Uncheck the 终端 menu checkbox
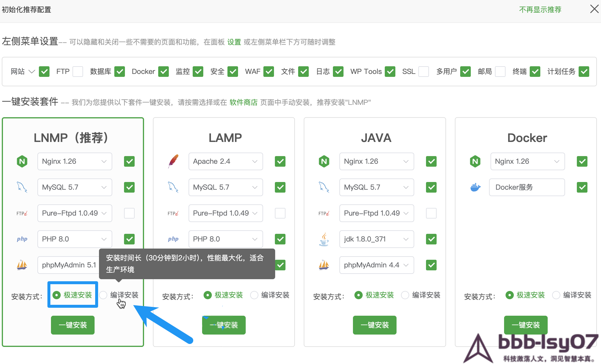Screen dimensions: 601x364 (x=535, y=72)
